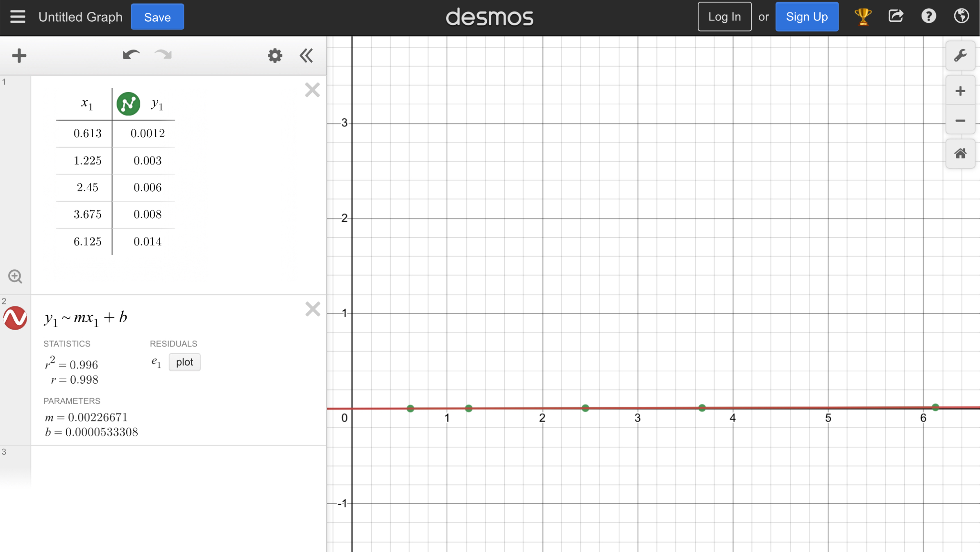Click the Log In link

point(724,16)
